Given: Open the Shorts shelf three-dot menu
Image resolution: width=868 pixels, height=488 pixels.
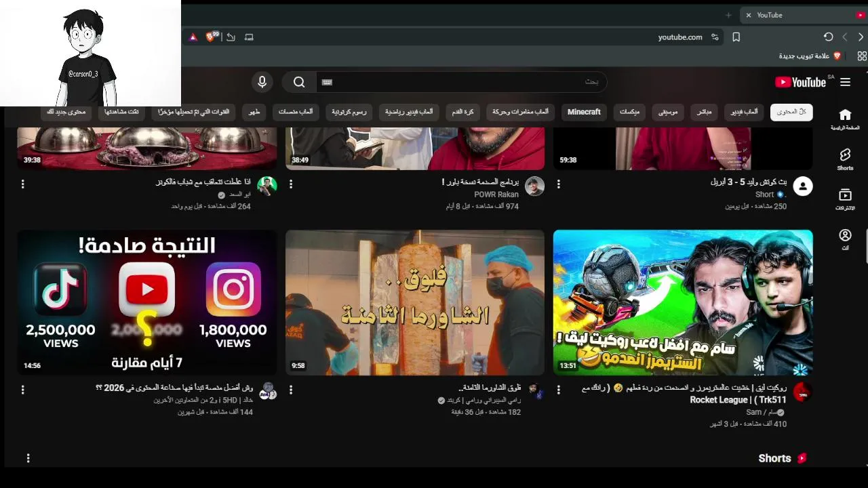Looking at the screenshot, I should [28, 458].
